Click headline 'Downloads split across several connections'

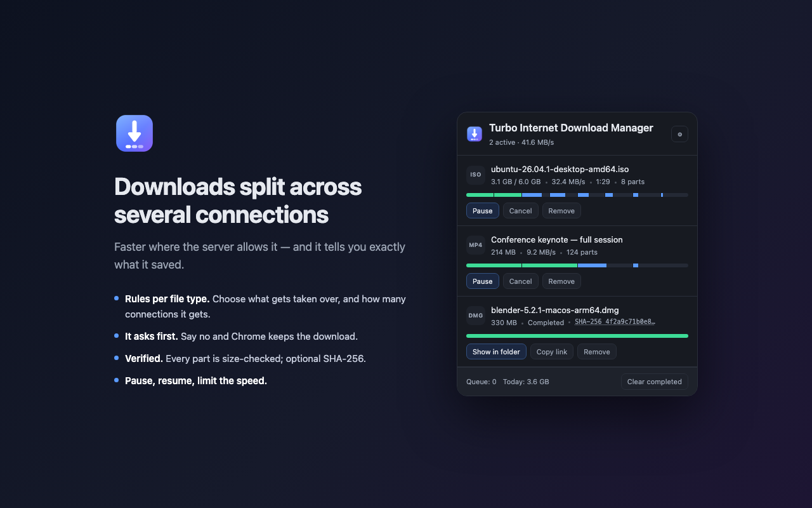[x=238, y=201]
